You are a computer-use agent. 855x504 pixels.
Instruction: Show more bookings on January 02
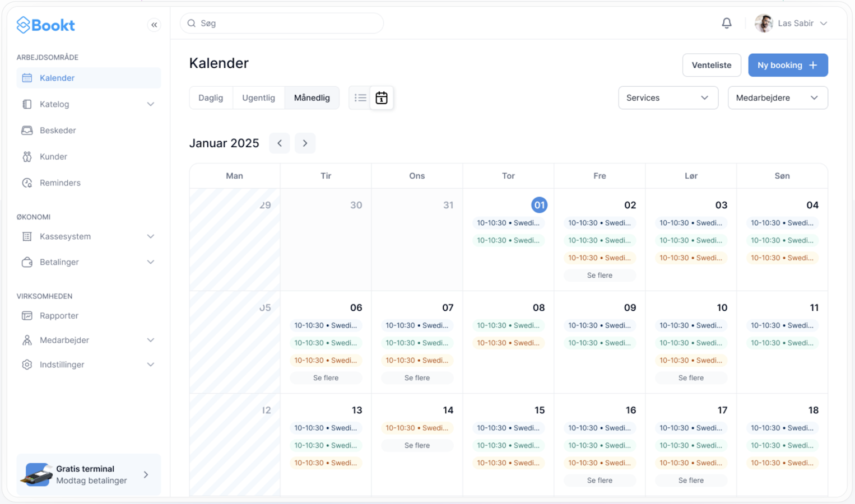click(x=600, y=275)
